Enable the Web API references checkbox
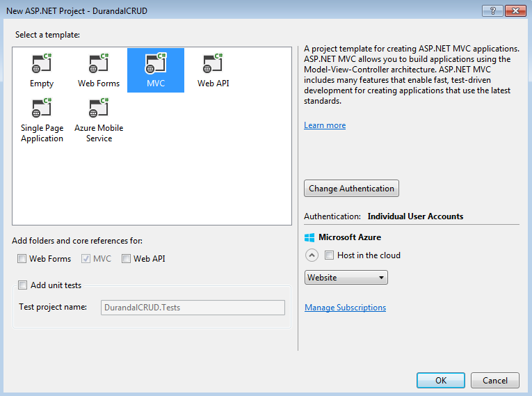This screenshot has height=396, width=532. (126, 259)
